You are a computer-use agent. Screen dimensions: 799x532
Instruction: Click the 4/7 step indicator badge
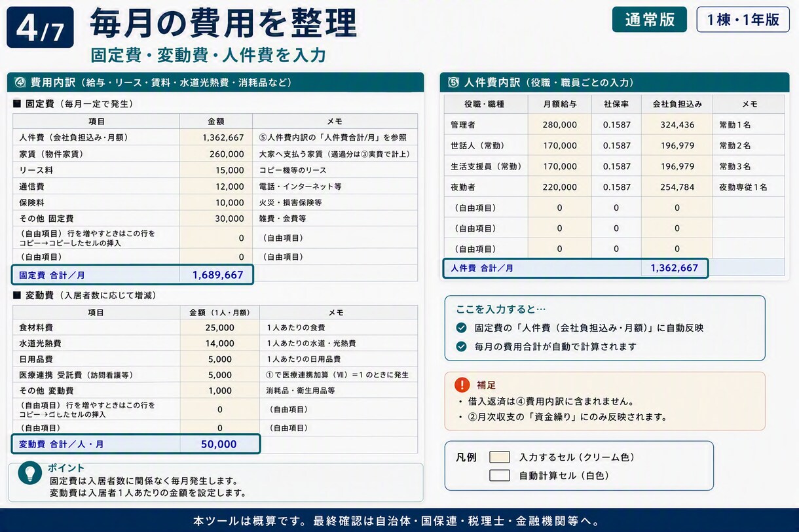tap(40, 27)
